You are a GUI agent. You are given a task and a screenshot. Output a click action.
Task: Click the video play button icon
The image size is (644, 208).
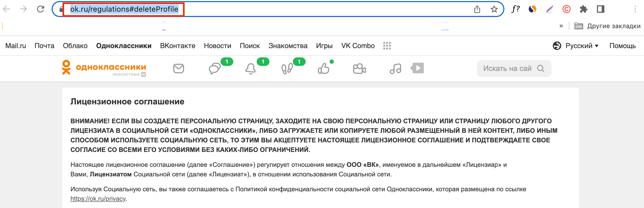pos(417,68)
